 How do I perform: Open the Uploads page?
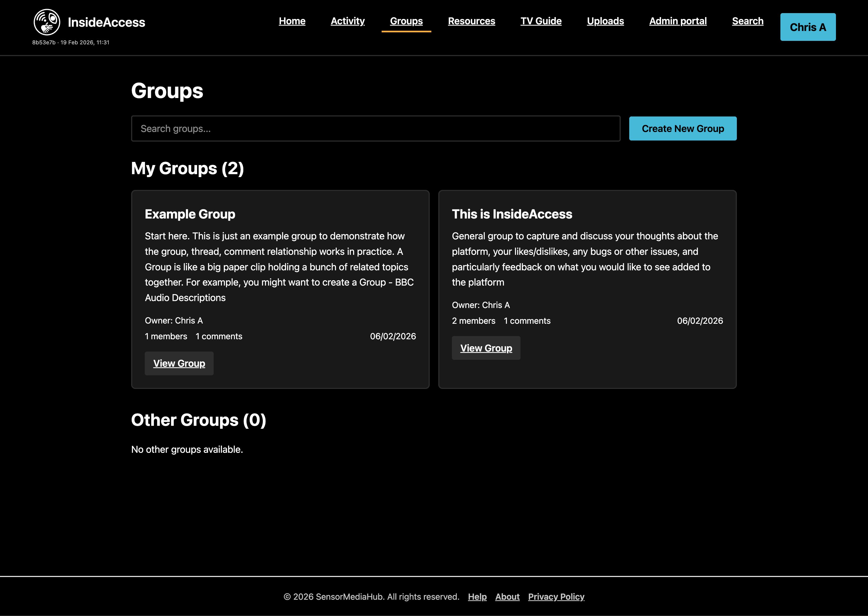coord(605,21)
